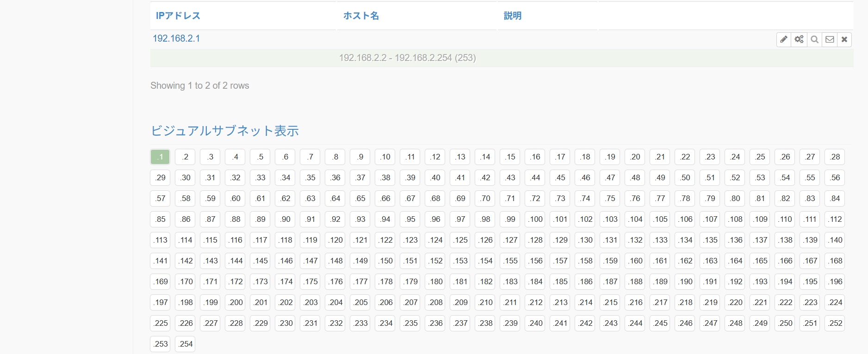The height and width of the screenshot is (354, 868).
Task: Click the .2 address box in visual subnet
Action: tap(185, 157)
